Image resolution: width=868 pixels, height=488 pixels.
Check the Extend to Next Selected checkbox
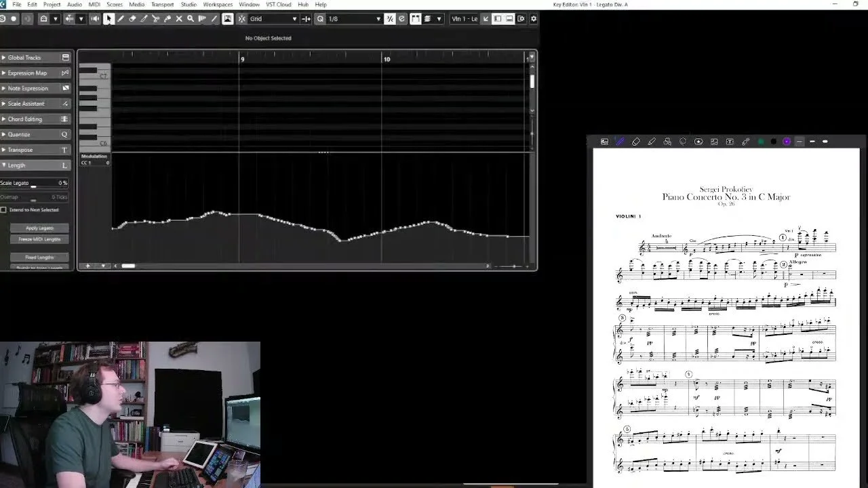[5, 209]
